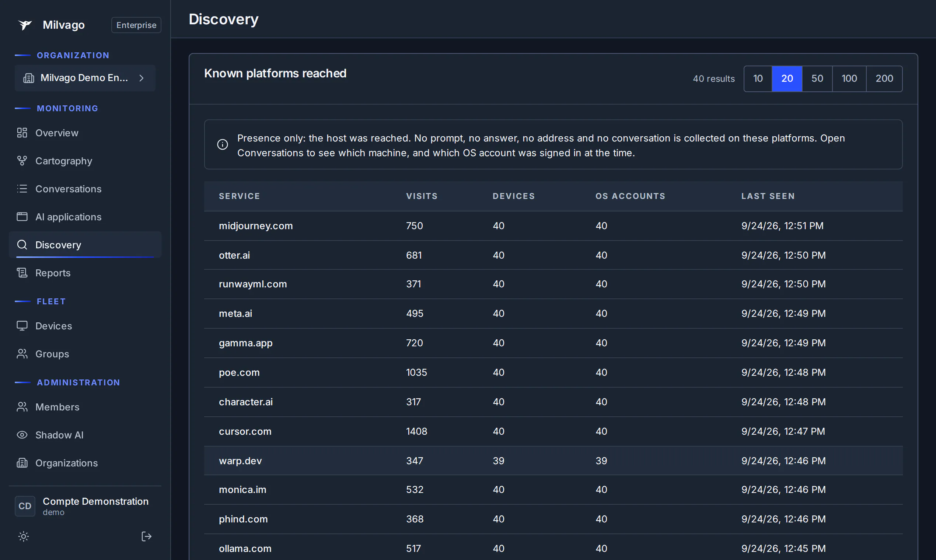Expand the Milvago Demo organization chevron
936x560 pixels.
(142, 78)
